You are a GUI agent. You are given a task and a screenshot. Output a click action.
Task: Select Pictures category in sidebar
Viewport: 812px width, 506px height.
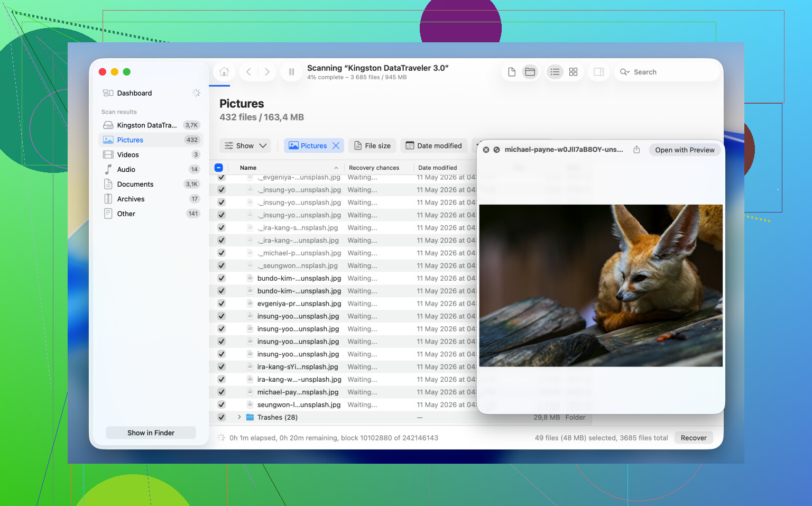pyautogui.click(x=151, y=140)
